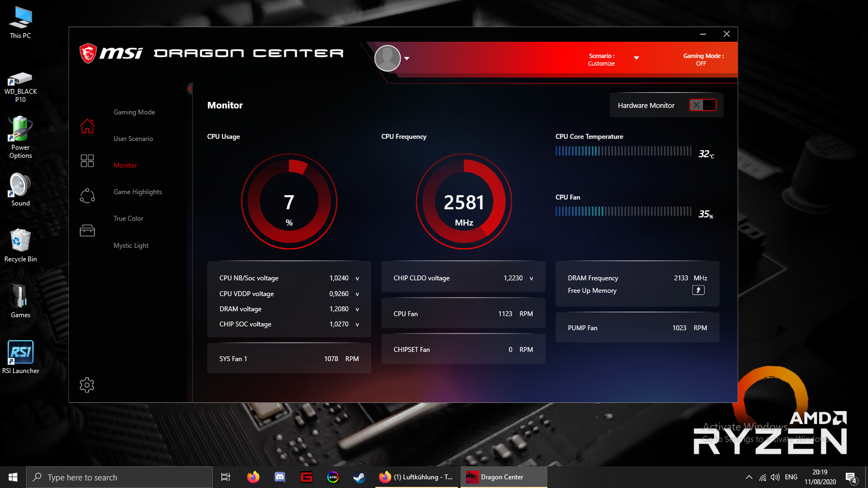Open the notification center icon
The image size is (868, 488).
click(851, 477)
